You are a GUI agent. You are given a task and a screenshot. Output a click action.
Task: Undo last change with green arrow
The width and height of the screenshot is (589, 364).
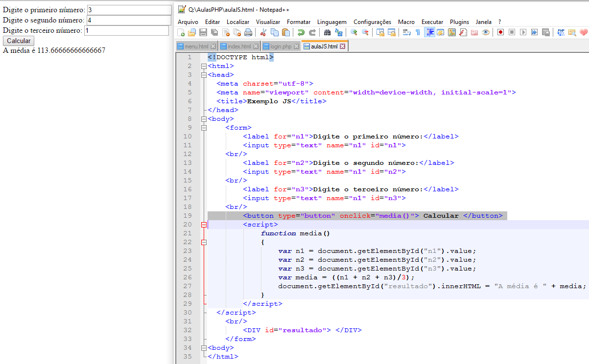302,32
